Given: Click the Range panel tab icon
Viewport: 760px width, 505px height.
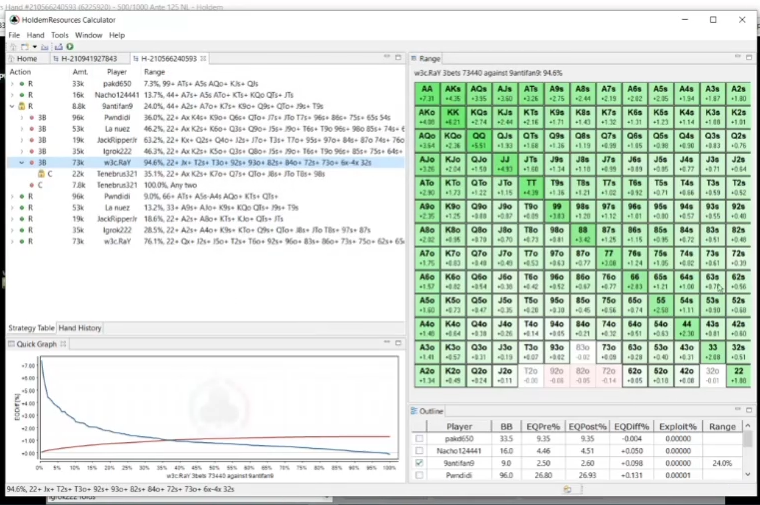Looking at the screenshot, I should click(414, 58).
